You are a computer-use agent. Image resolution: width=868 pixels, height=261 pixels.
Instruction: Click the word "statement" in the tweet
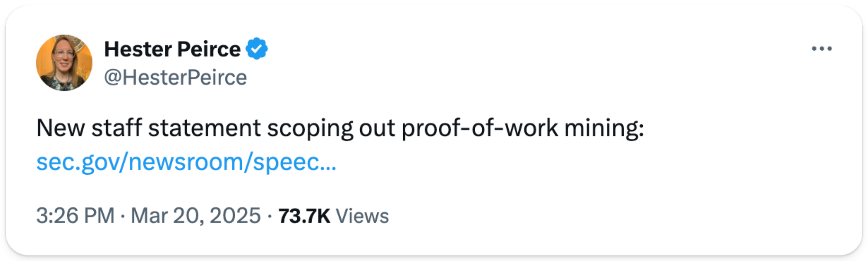click(x=204, y=128)
